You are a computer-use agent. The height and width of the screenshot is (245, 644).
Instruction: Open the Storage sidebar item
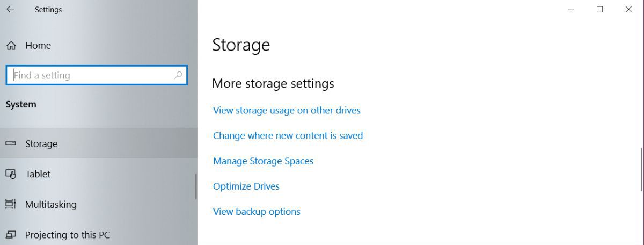(x=41, y=143)
